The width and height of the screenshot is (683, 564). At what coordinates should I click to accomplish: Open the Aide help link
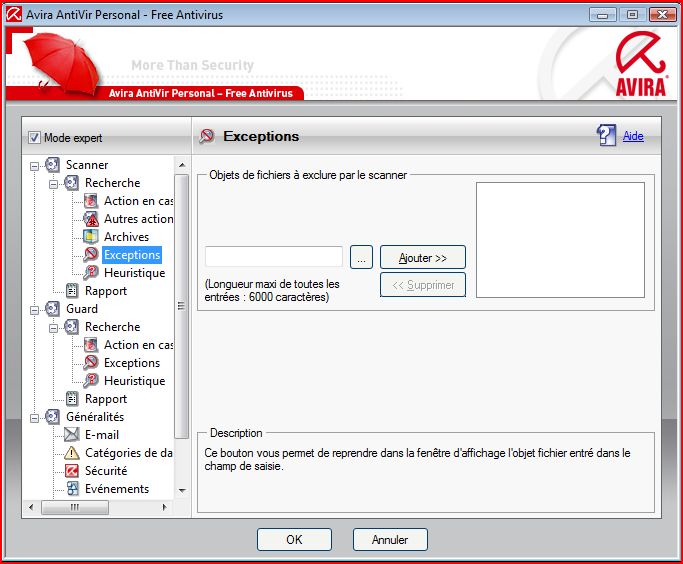tap(633, 136)
